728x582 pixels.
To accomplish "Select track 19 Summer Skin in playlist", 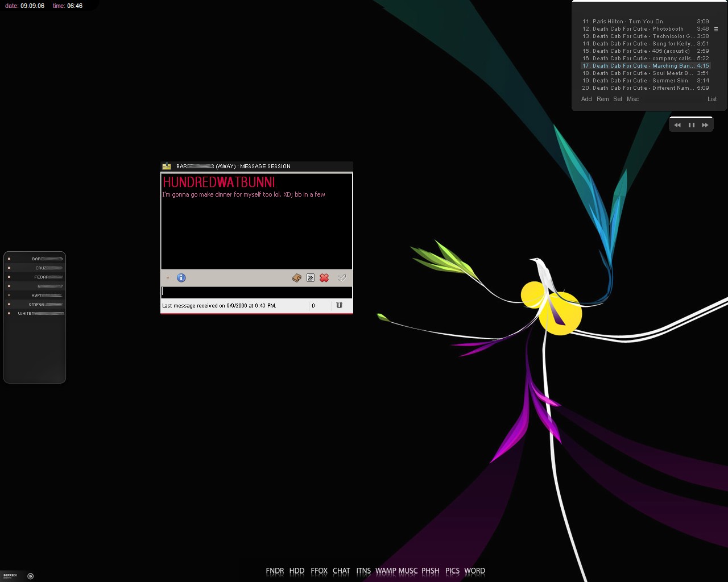I will 646,81.
